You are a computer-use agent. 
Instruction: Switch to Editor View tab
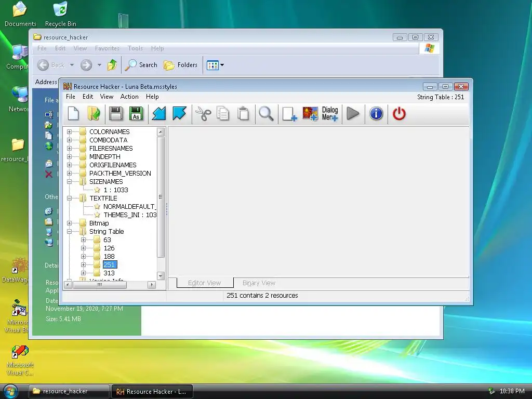(x=205, y=283)
